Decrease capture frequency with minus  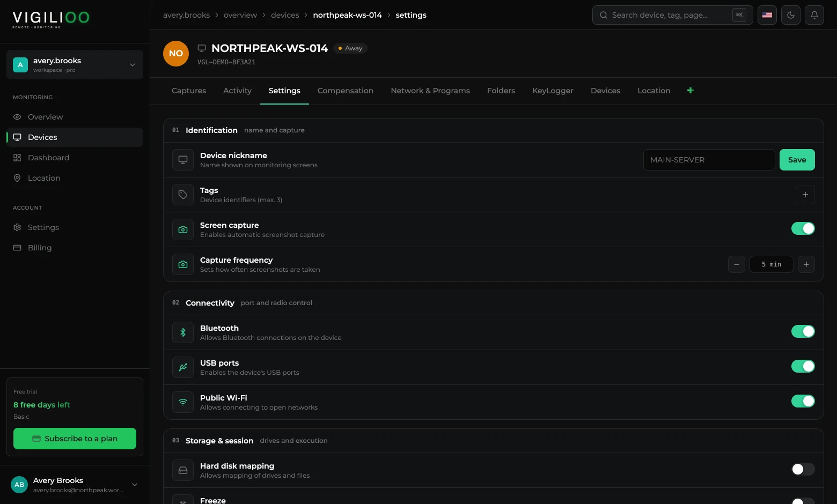[737, 264]
